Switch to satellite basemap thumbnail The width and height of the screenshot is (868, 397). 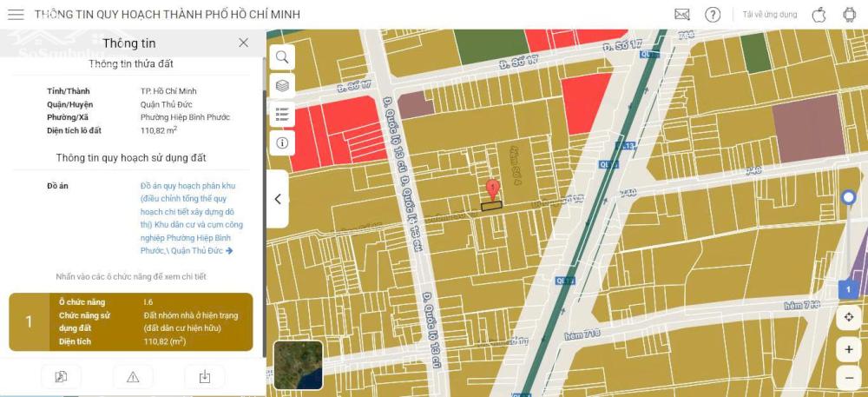point(298,365)
